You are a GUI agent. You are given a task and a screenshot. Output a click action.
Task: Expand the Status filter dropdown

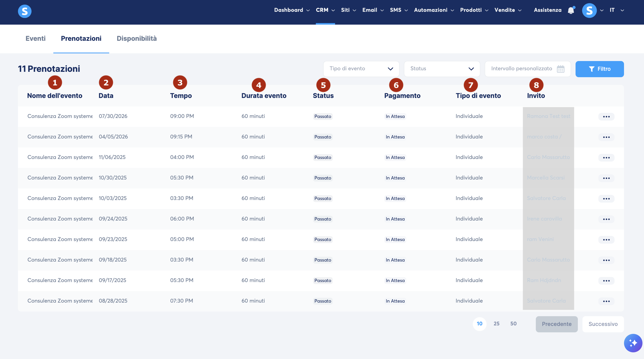pos(442,69)
